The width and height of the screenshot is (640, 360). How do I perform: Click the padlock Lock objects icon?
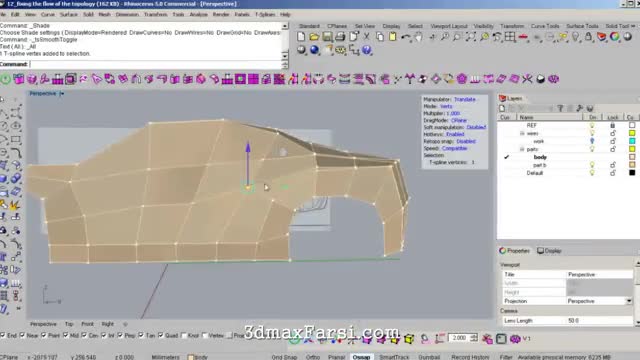pyautogui.click(x=588, y=37)
